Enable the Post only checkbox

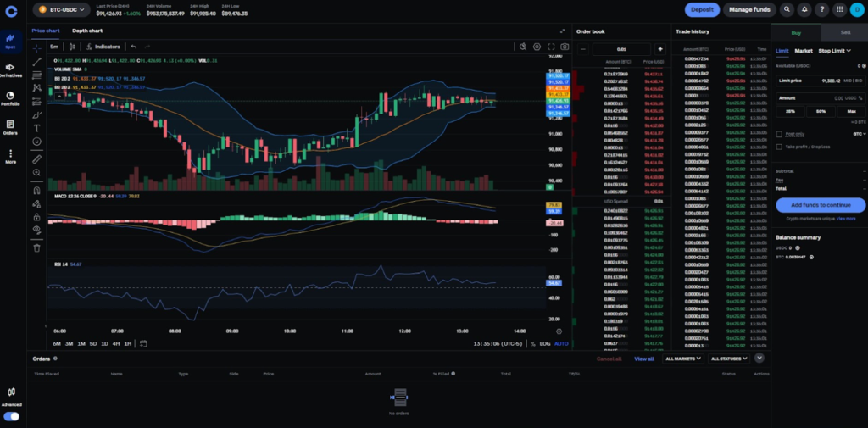779,134
